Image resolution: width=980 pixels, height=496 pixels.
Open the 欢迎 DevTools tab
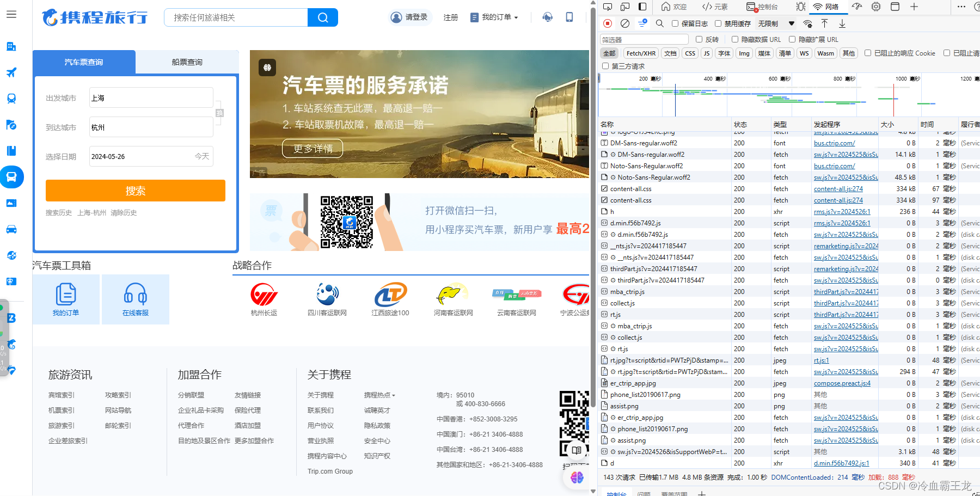(674, 7)
